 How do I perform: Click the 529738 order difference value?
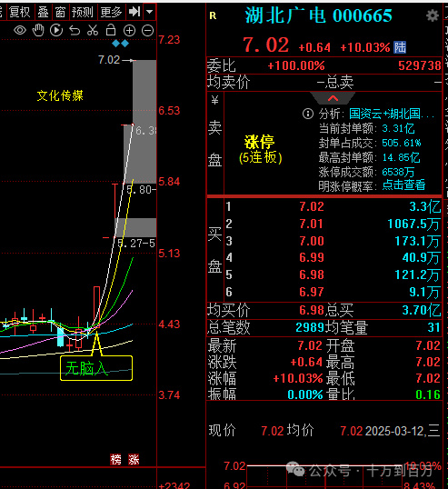(420, 65)
